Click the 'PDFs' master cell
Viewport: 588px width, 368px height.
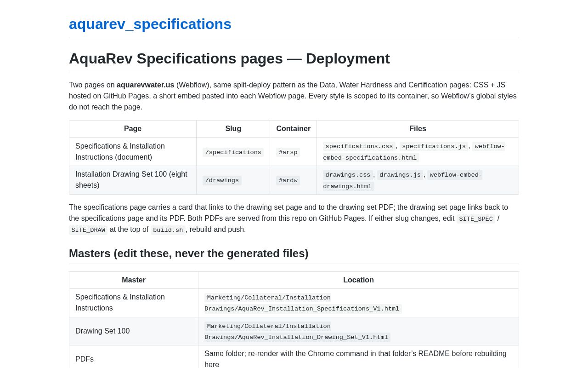[x=134, y=359]
